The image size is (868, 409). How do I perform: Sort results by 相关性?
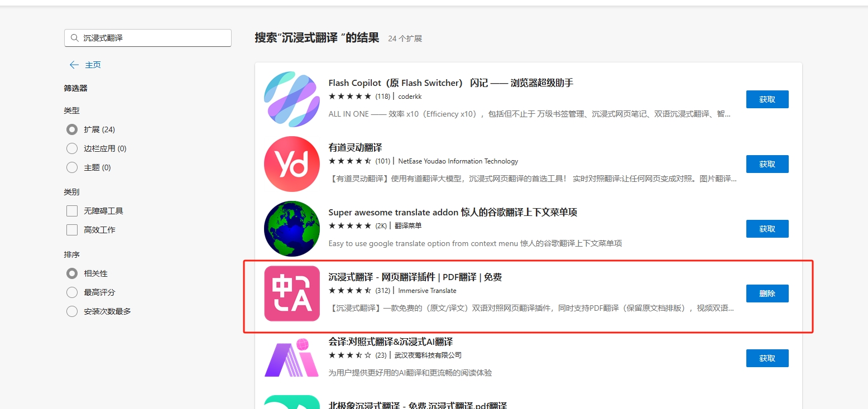[72, 273]
